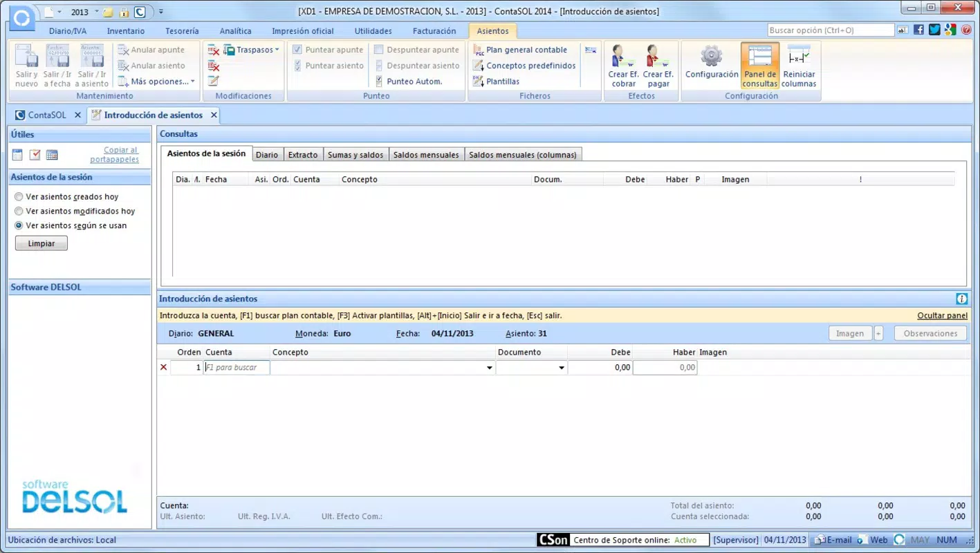
Task: Open the Sumas y saldos tab
Action: coord(355,155)
